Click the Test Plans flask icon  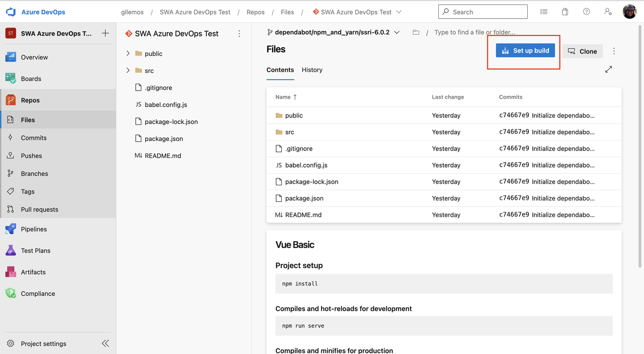click(11, 250)
